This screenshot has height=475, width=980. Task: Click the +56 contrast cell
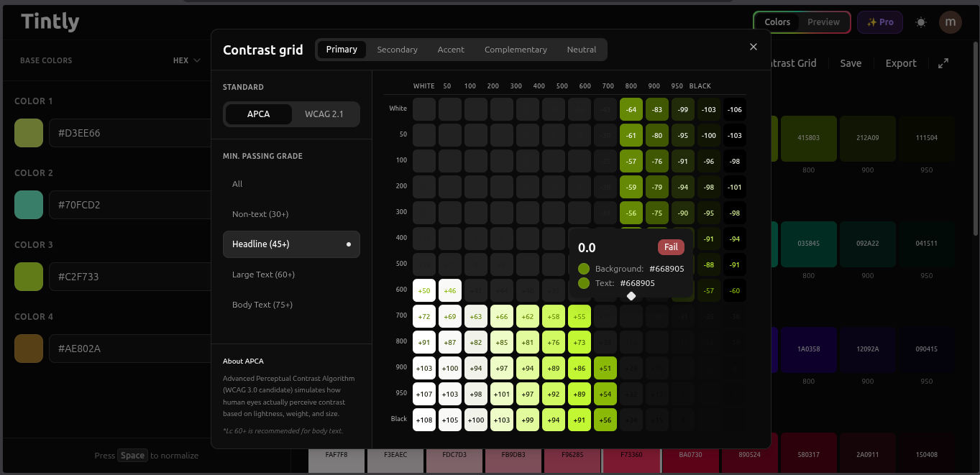coord(605,420)
